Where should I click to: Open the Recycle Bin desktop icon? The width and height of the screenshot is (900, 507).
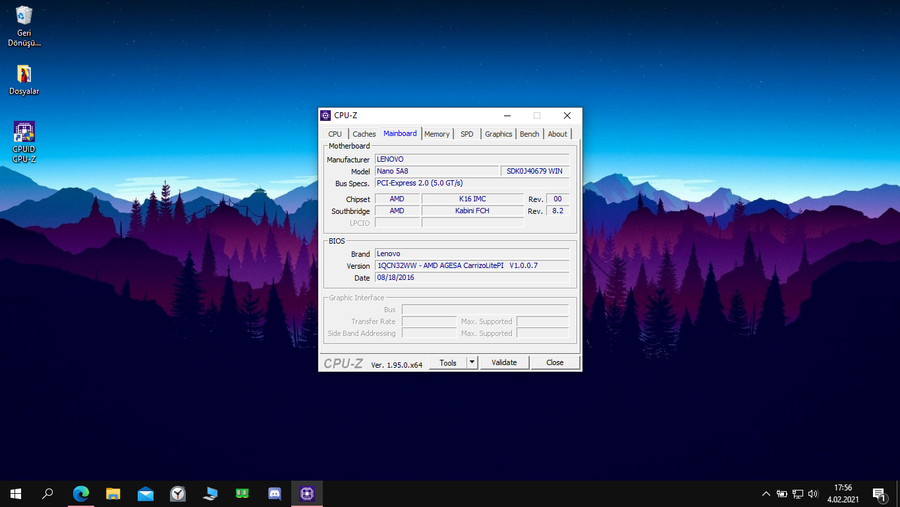24,26
